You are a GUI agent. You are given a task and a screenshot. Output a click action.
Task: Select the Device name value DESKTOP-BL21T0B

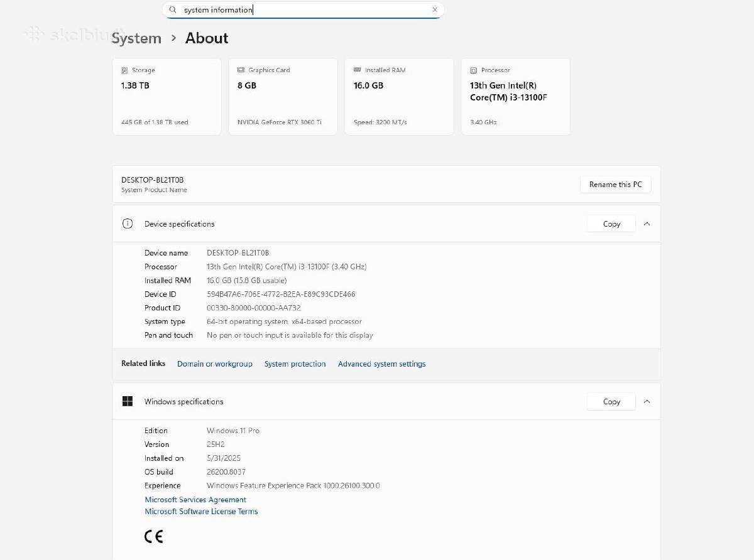pyautogui.click(x=238, y=253)
